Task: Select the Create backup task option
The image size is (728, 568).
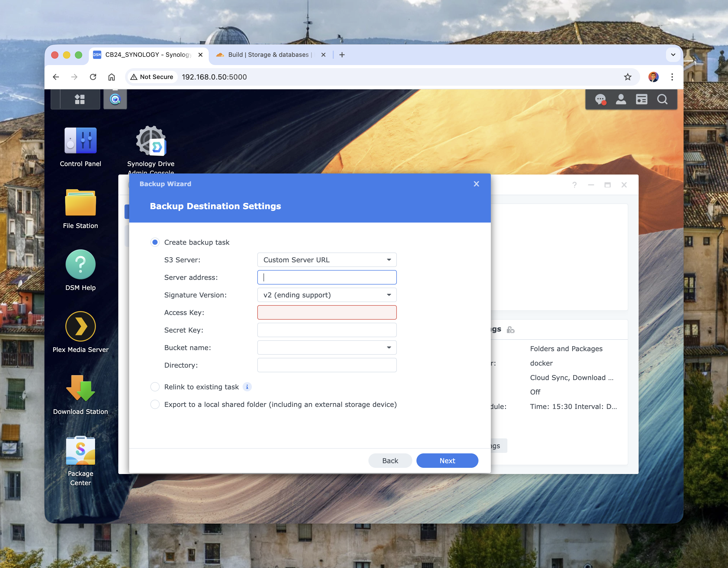Action: coord(155,242)
